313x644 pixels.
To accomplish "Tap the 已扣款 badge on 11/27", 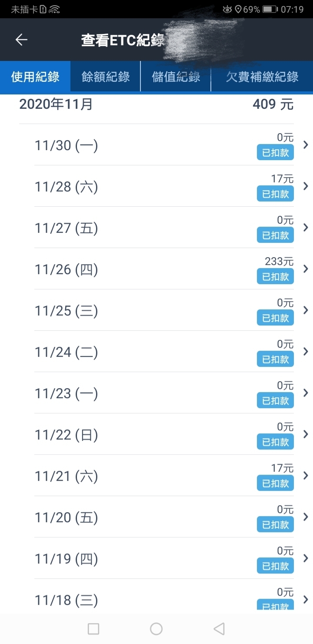I will pyautogui.click(x=275, y=235).
